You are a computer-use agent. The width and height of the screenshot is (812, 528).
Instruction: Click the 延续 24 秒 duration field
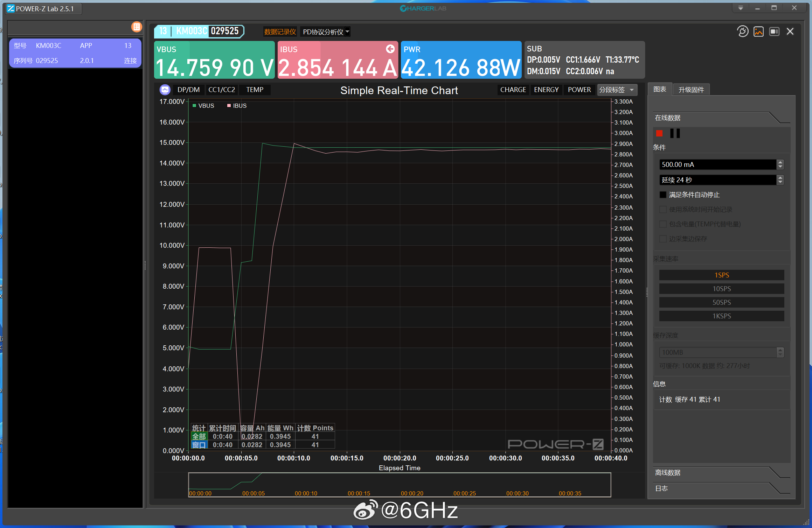click(x=718, y=180)
